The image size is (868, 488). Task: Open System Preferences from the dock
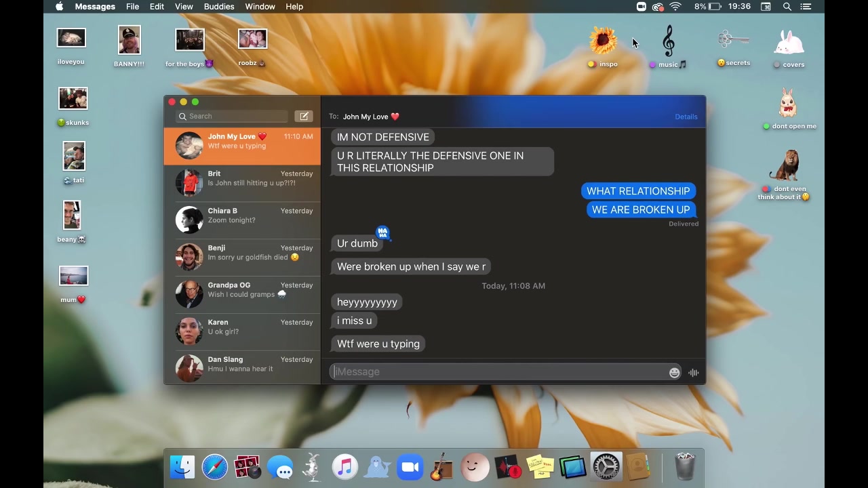(x=606, y=467)
